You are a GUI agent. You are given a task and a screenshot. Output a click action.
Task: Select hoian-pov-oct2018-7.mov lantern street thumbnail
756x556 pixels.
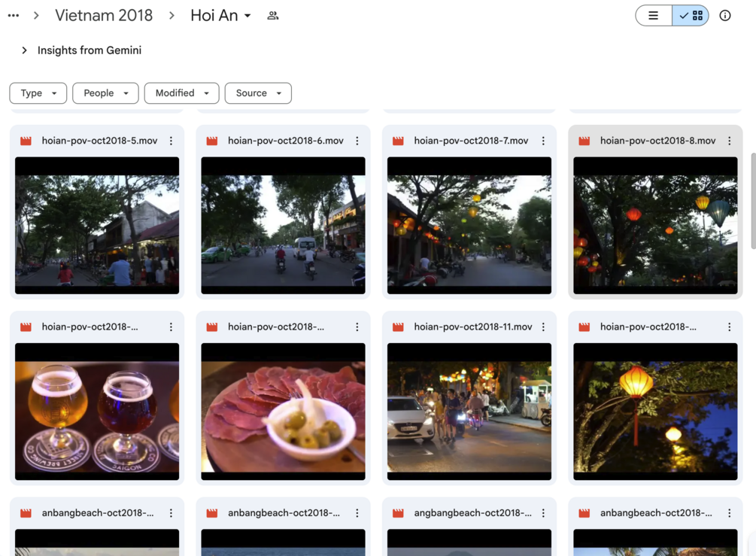(x=469, y=225)
